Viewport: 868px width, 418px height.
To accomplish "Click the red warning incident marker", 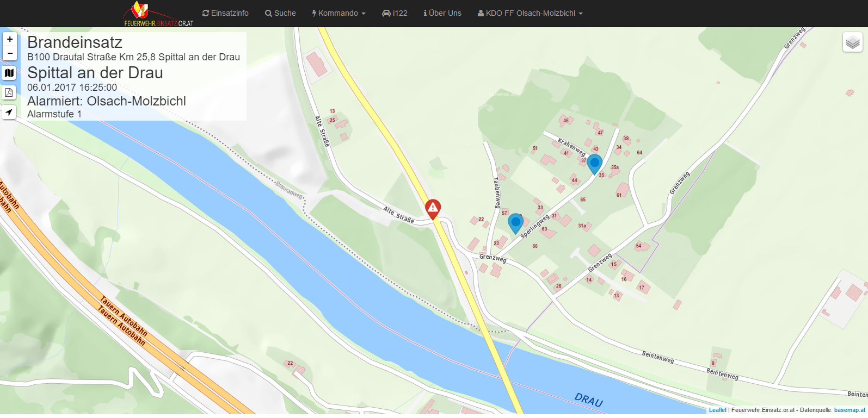I will 433,208.
